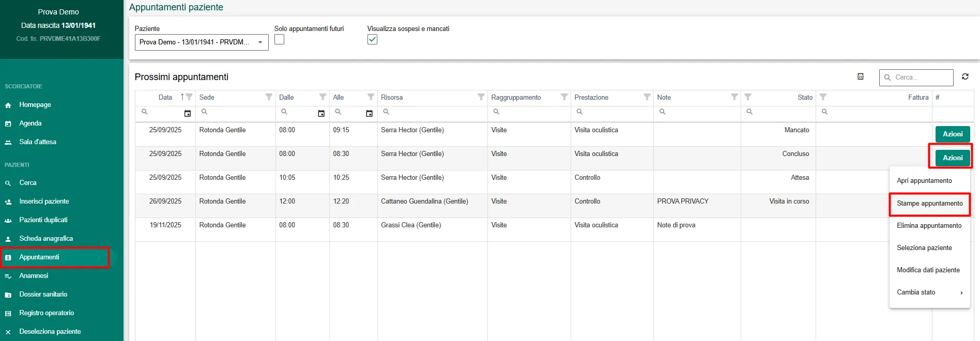Image resolution: width=980 pixels, height=341 pixels.
Task: Uncheck Visualizza sospesi e mancati
Action: (x=372, y=40)
